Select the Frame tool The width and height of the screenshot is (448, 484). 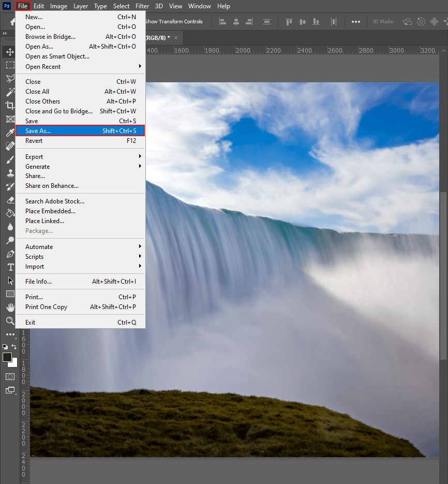click(10, 119)
